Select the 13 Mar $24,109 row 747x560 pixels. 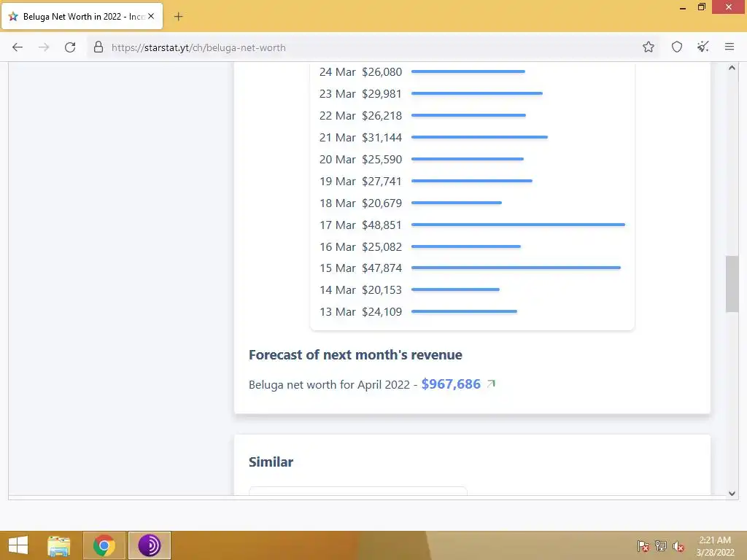pos(472,312)
